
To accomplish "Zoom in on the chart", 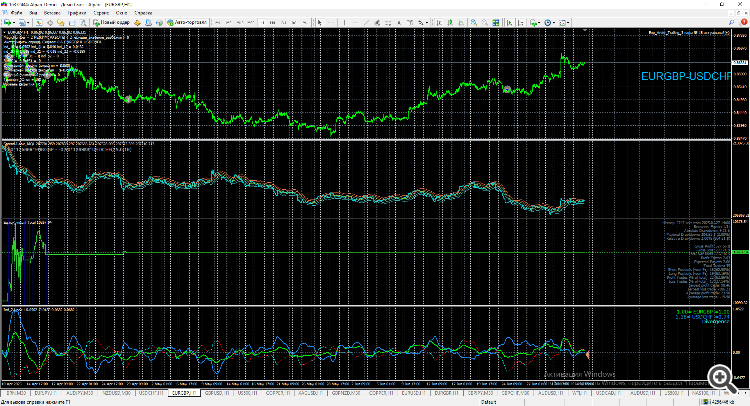I will pos(474,22).
